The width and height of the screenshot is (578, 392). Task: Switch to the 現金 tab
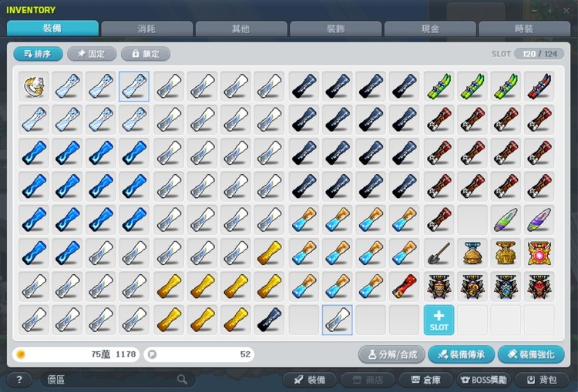(x=430, y=28)
